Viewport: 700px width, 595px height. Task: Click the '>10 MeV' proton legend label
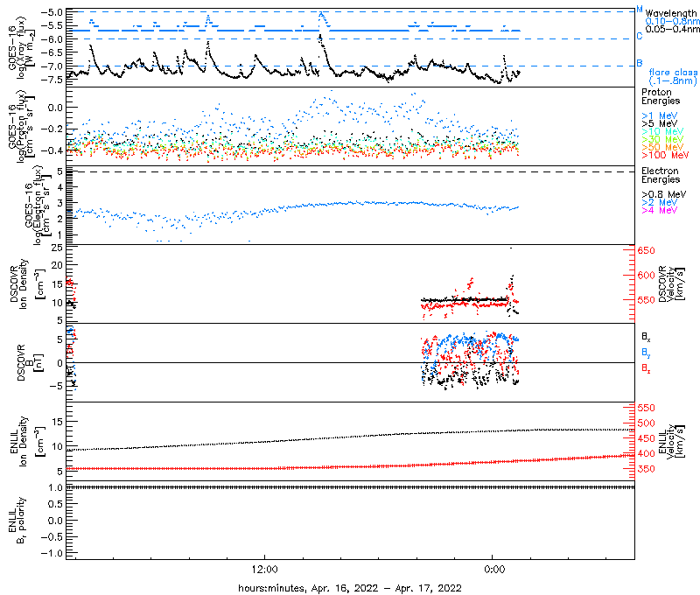tap(662, 131)
